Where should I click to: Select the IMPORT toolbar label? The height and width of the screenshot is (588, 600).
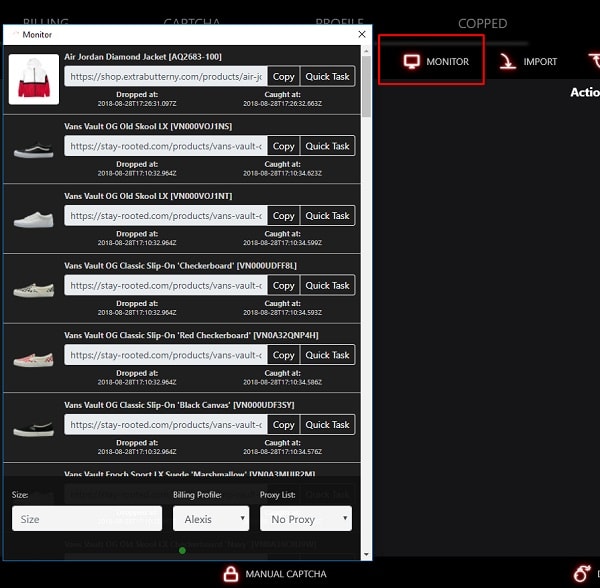coord(540,62)
